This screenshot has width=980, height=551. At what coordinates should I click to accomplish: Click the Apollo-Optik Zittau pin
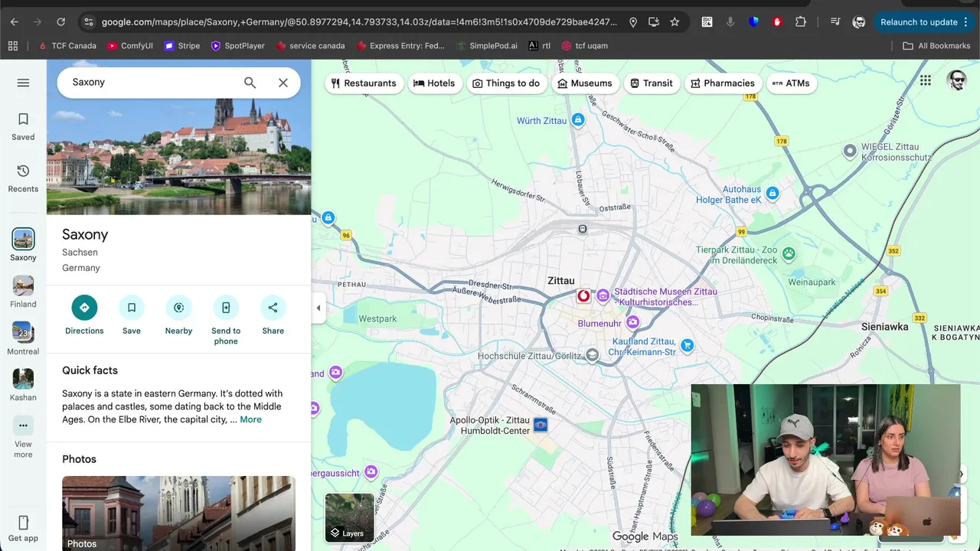click(x=541, y=425)
